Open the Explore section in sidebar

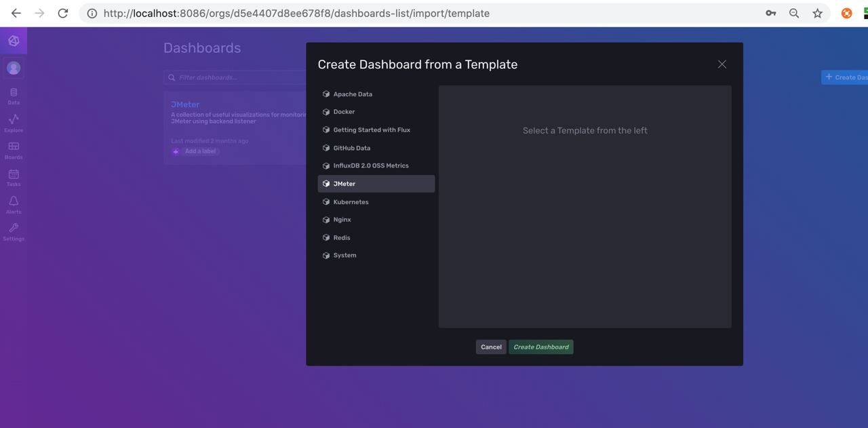click(14, 123)
